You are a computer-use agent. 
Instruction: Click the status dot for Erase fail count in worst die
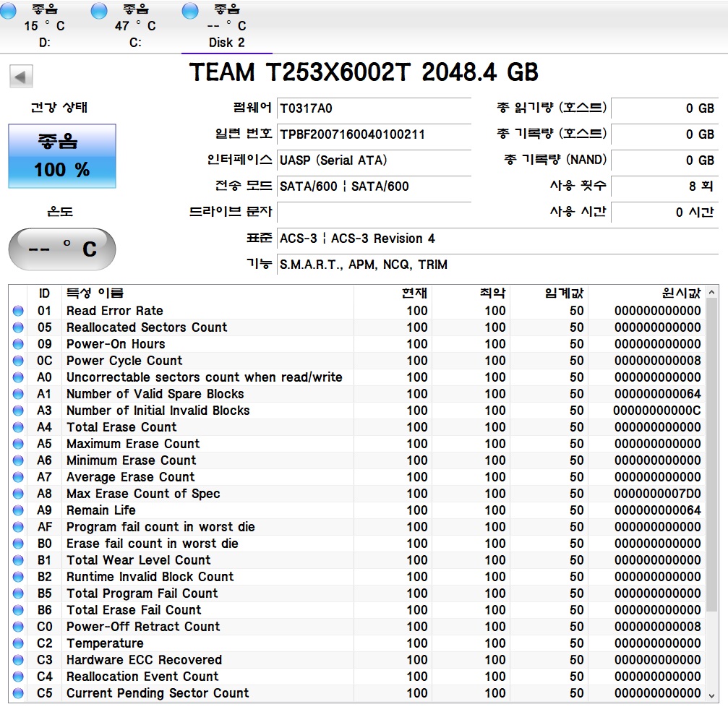pyautogui.click(x=18, y=544)
